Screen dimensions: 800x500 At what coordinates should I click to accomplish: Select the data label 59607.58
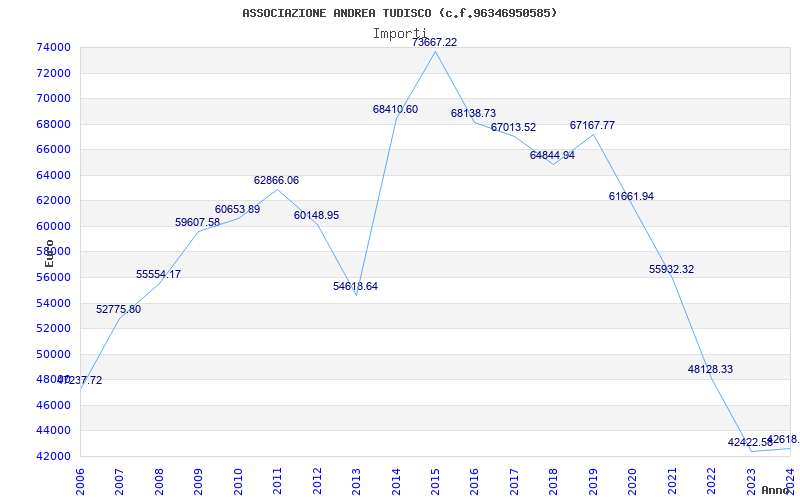pyautogui.click(x=197, y=222)
